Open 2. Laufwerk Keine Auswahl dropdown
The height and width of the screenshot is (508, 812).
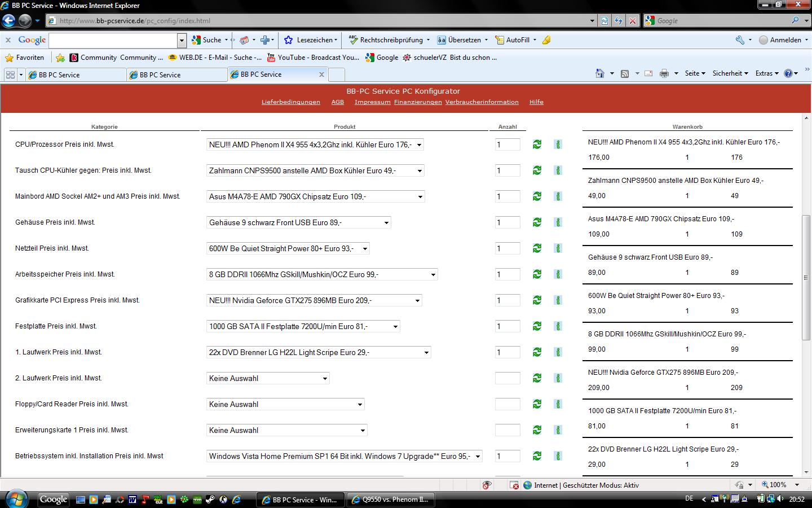point(268,378)
